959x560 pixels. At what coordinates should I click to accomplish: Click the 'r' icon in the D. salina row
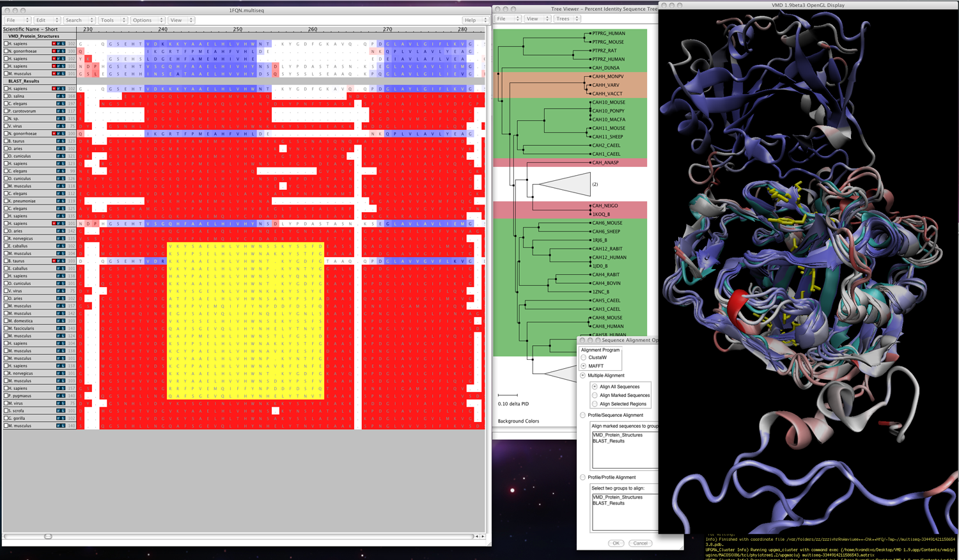59,96
